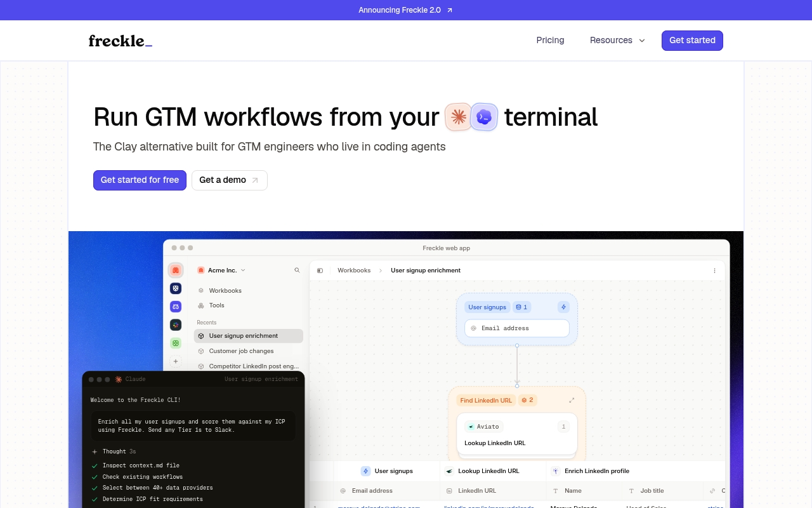This screenshot has width=812, height=508.
Task: Click Workbooks in the breadcrumb
Action: tap(354, 271)
